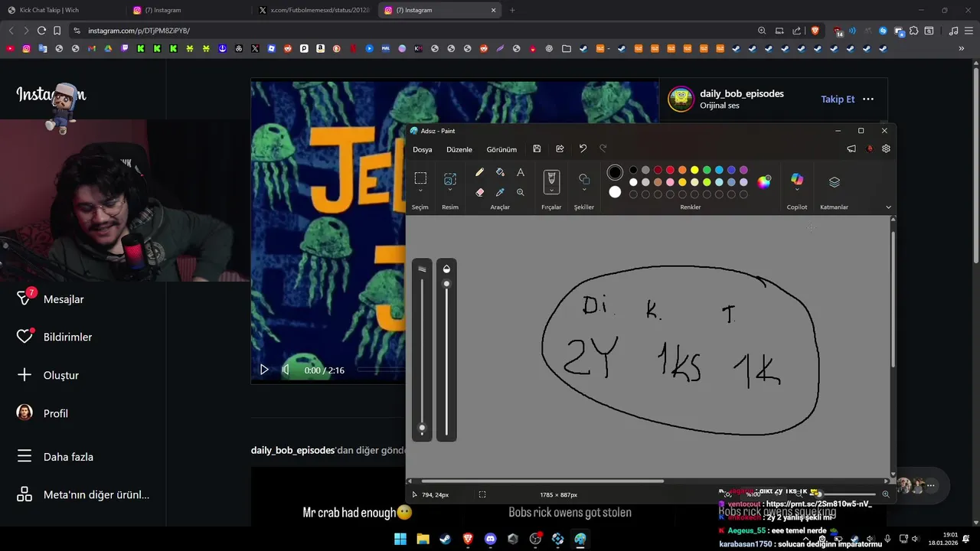Open Bildirimler heart notifications
Screen dimensions: 980x551
pyautogui.click(x=67, y=337)
